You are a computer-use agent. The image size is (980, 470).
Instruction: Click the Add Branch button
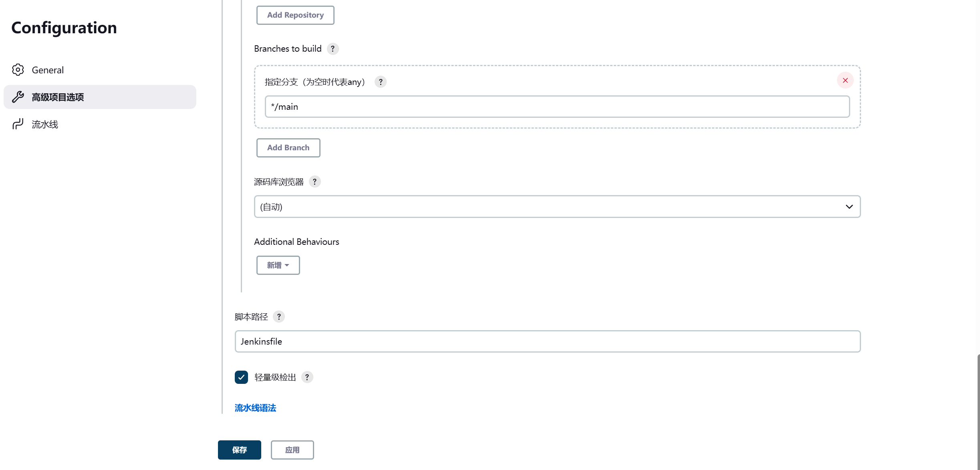click(x=288, y=148)
